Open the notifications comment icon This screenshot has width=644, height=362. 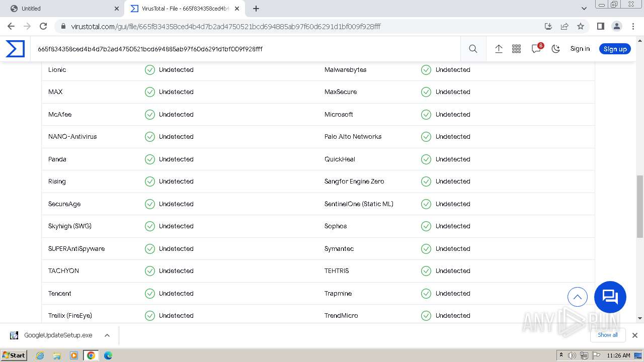click(536, 49)
